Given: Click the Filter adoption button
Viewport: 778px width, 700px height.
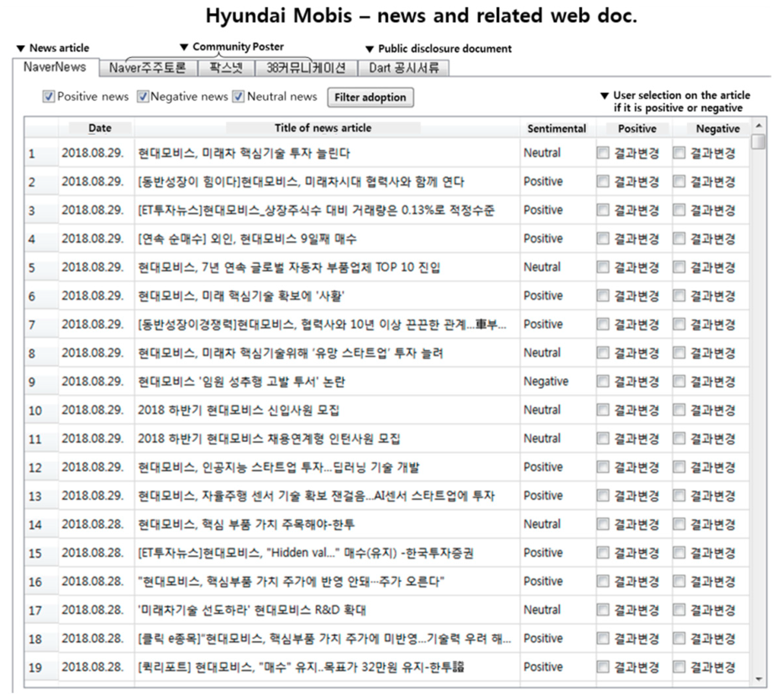Looking at the screenshot, I should (x=370, y=97).
